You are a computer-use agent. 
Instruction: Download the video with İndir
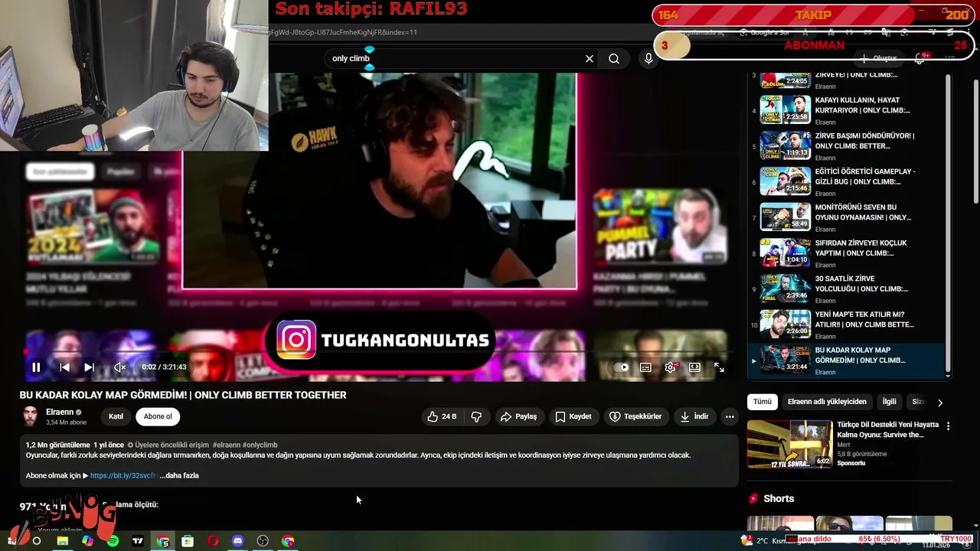pos(694,416)
